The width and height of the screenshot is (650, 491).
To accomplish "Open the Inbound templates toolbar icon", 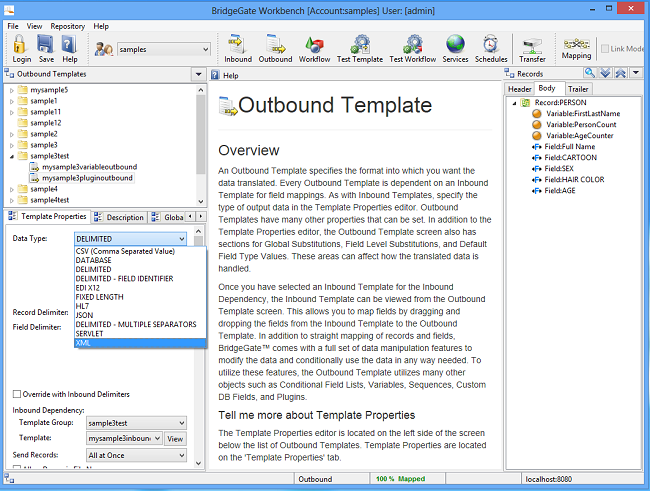I will point(238,44).
